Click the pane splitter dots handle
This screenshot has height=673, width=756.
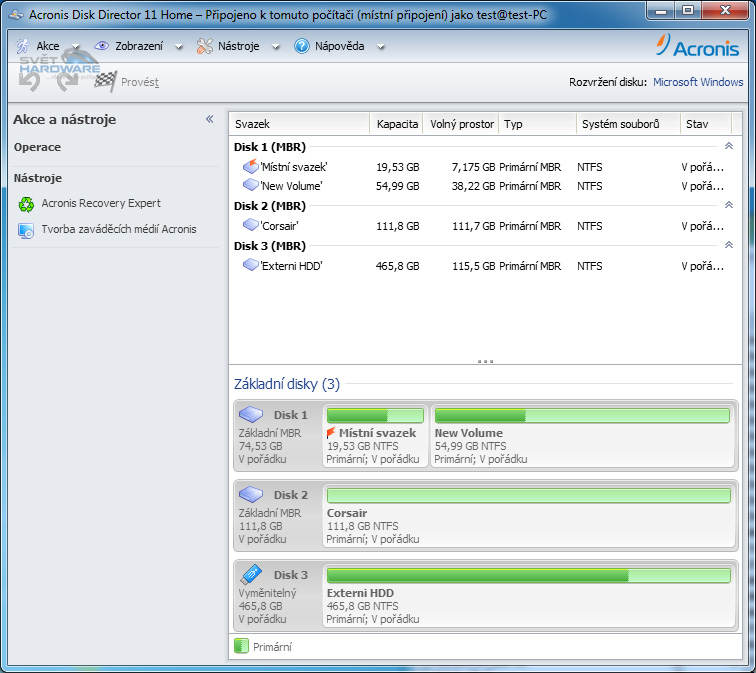pos(485,361)
